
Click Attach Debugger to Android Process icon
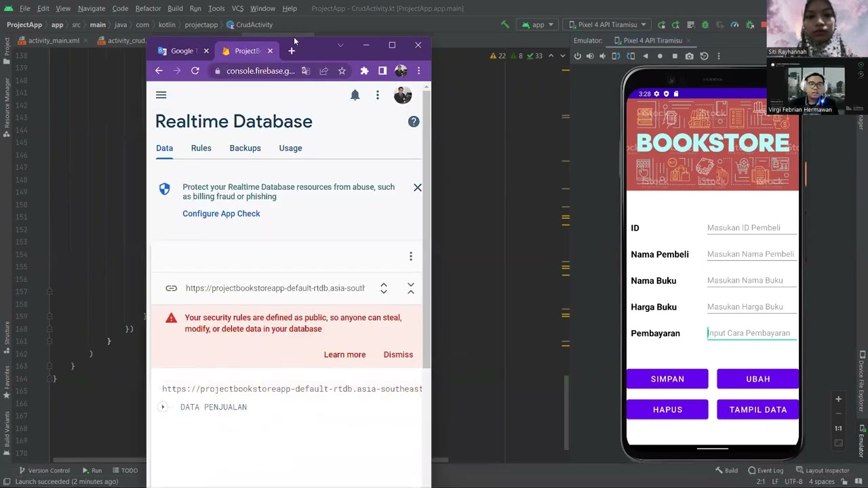tap(749, 24)
